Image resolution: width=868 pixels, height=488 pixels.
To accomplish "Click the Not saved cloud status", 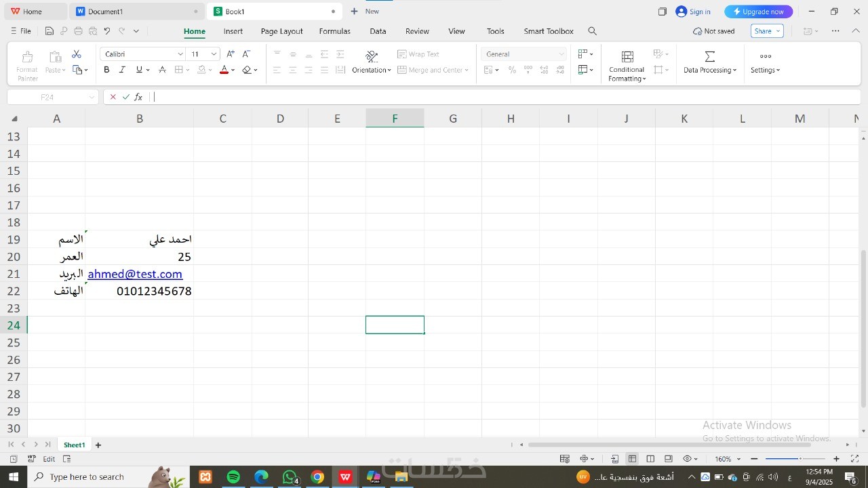I will 714,31.
